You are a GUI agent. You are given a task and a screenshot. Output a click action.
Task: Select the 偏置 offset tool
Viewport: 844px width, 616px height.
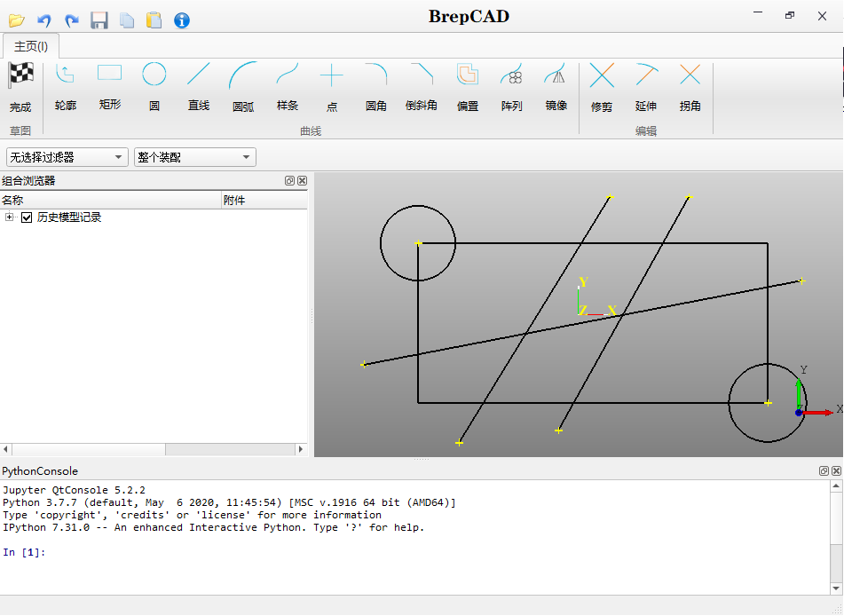[x=467, y=87]
